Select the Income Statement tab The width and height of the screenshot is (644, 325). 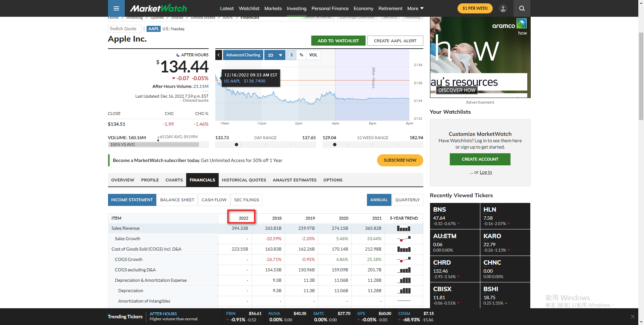click(132, 200)
